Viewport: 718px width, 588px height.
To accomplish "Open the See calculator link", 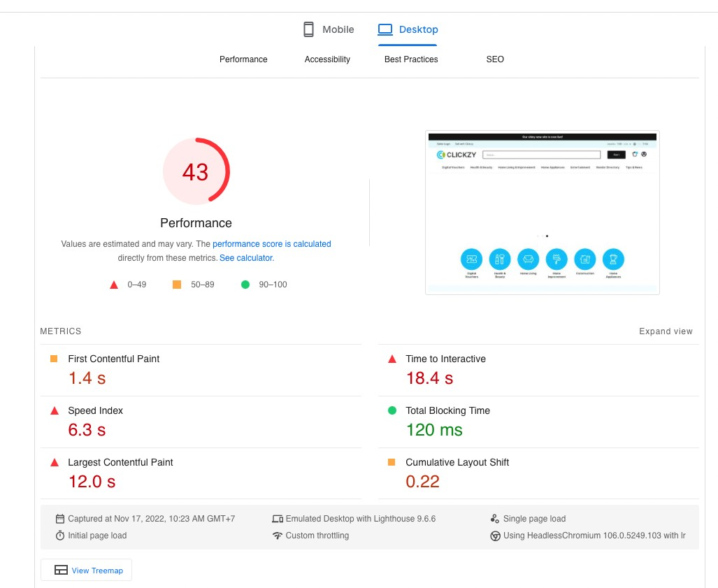I will coord(246,258).
